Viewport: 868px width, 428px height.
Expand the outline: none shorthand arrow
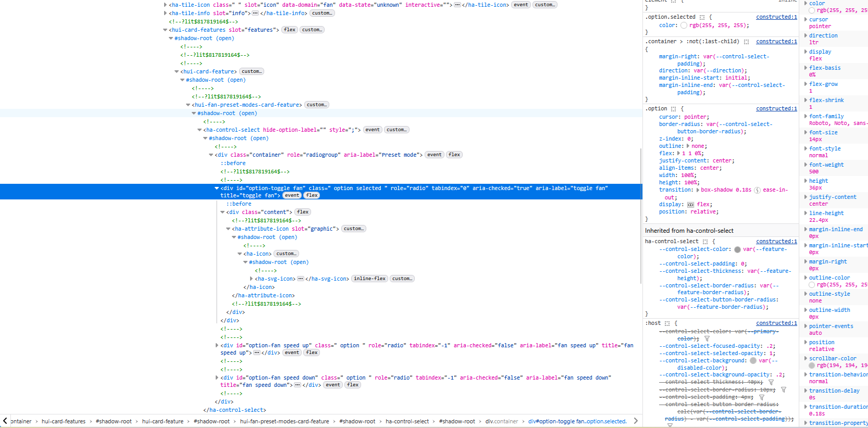[688, 146]
